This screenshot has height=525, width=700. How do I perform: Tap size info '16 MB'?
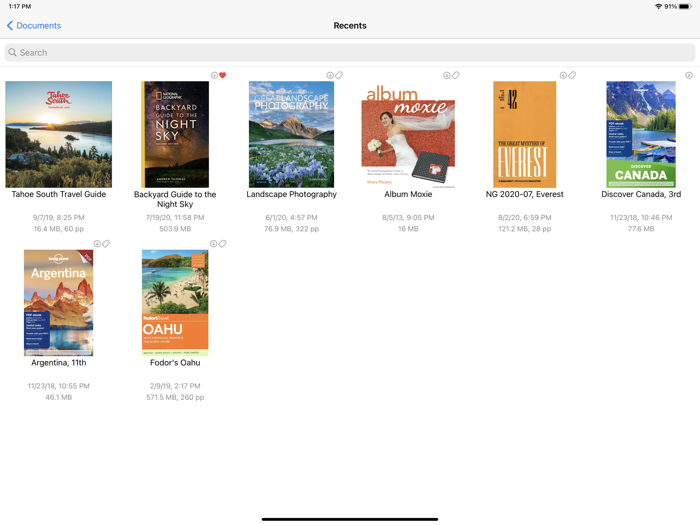pos(408,229)
